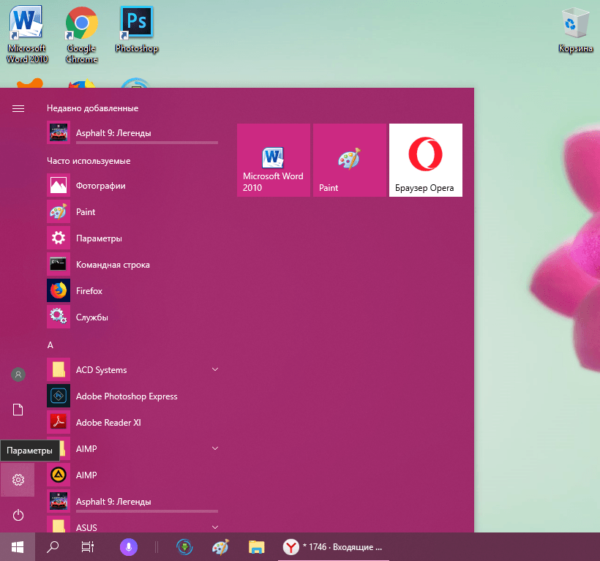Open the download manager taskbar icon
This screenshot has width=600, height=561.
point(184,547)
